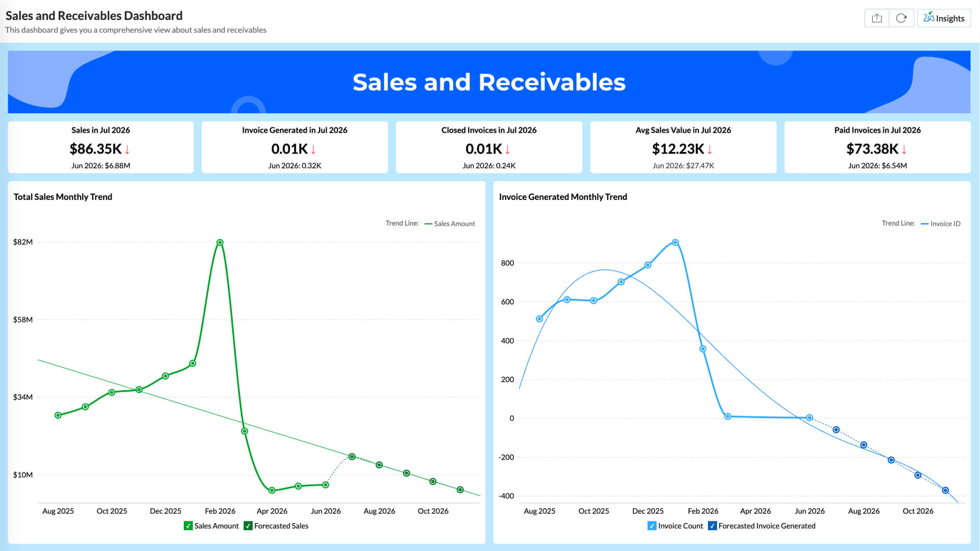Select the Apr 2026 lowest point on sales chart
Image resolution: width=980 pixels, height=551 pixels.
pyautogui.click(x=272, y=490)
